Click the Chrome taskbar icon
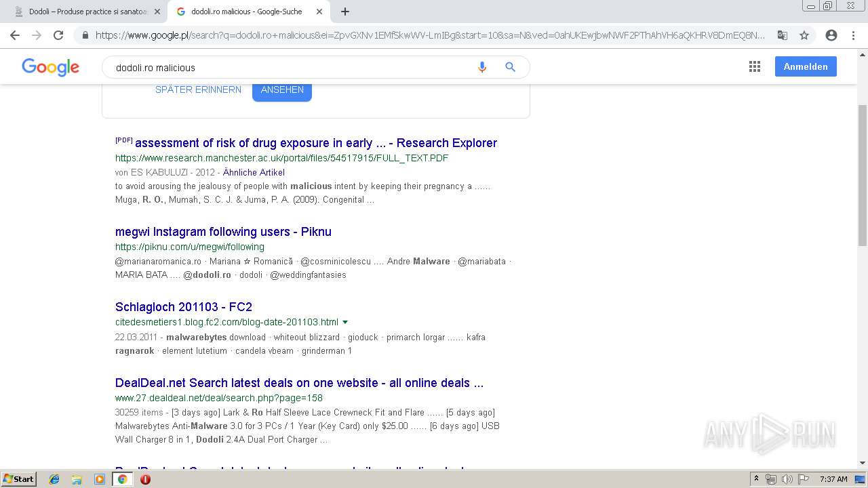This screenshot has width=868, height=488. tap(122, 479)
